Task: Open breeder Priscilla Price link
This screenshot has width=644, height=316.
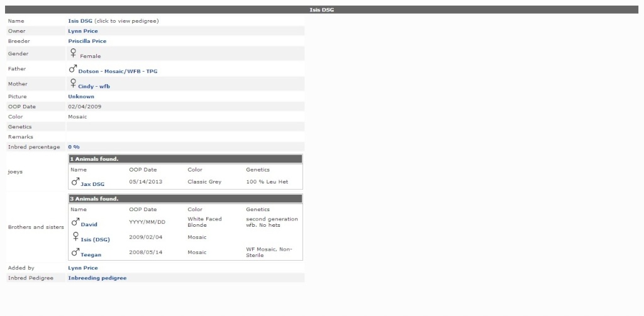Action: click(87, 41)
